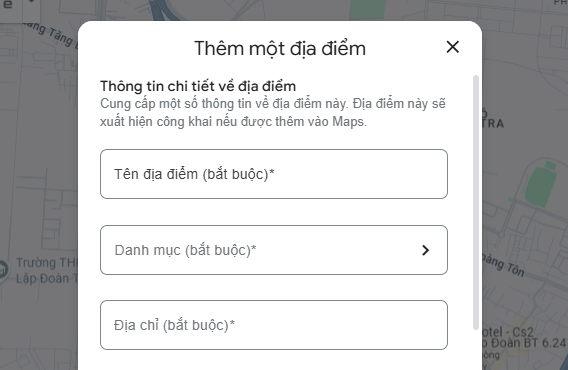The height and width of the screenshot is (370, 568).
Task: Click the 'Trường TH' school label on the map
Action: point(46,262)
